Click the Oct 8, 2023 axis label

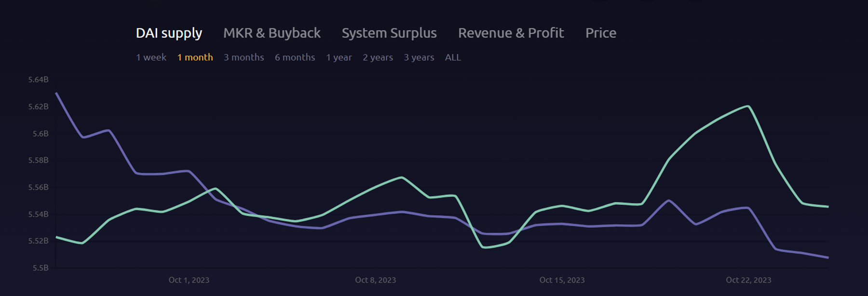click(x=375, y=280)
